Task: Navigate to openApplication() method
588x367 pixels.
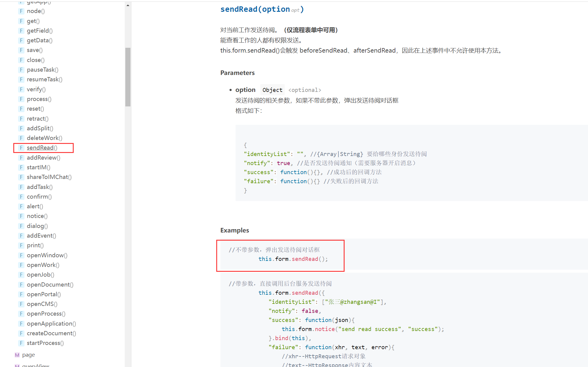Action: 51,324
